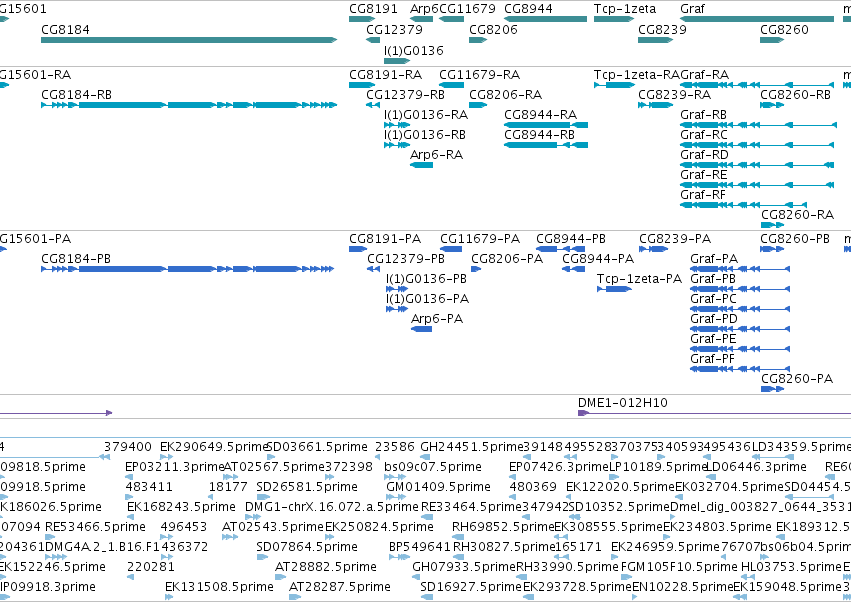Image resolution: width=851 pixels, height=602 pixels.
Task: Click the CG8944 gene label in top track
Action: tap(529, 9)
